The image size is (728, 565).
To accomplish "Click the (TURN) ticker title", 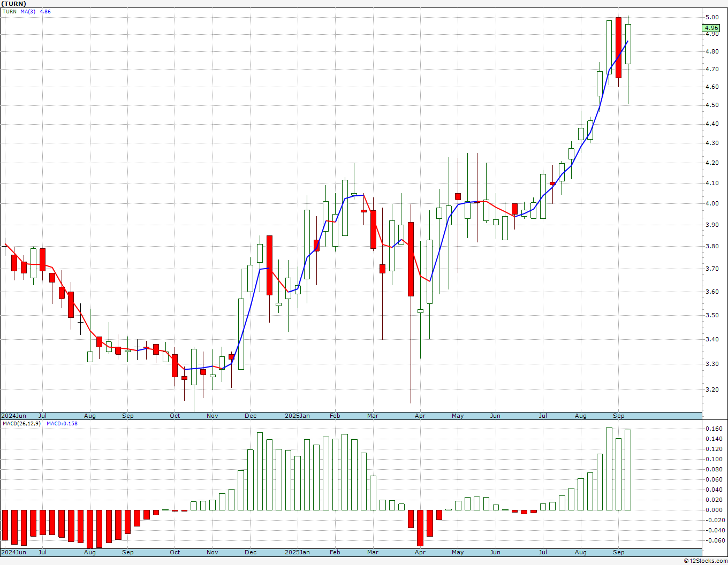I will (13, 4).
